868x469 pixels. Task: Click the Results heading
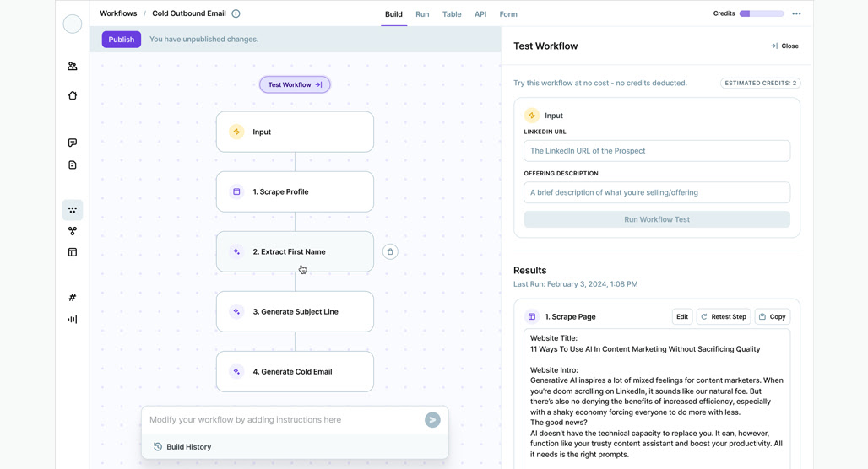(x=529, y=271)
